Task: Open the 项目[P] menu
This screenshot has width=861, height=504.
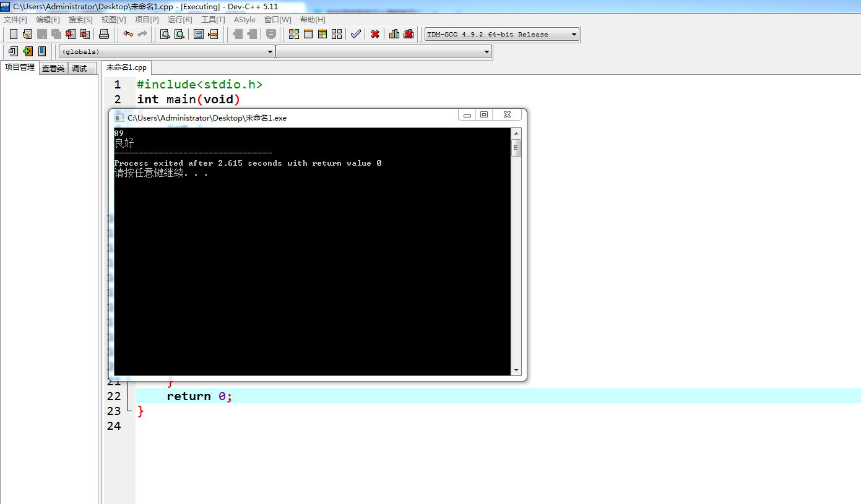Action: pyautogui.click(x=147, y=20)
